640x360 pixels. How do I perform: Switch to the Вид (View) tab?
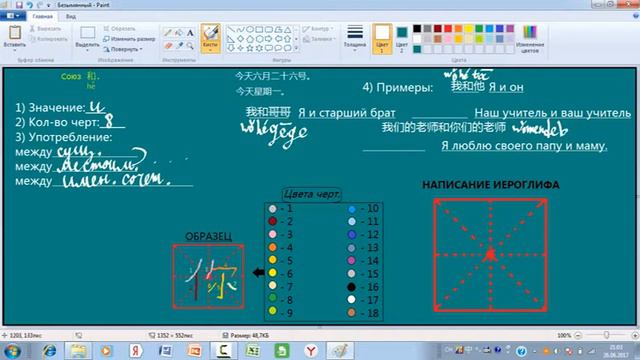click(71, 16)
